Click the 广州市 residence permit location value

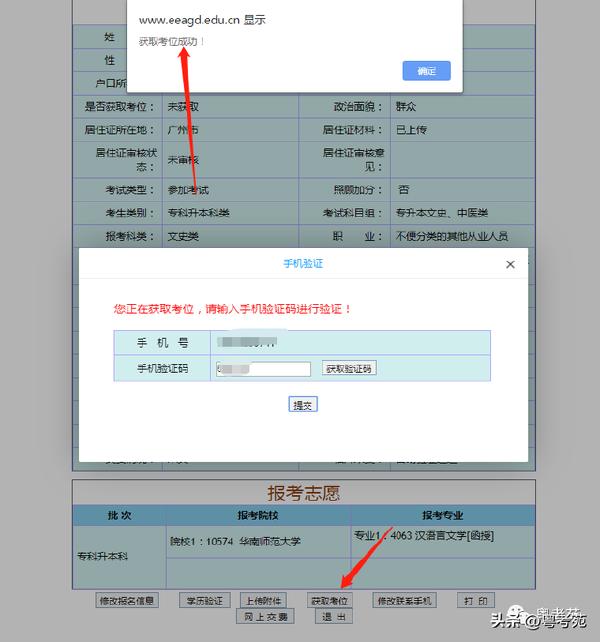point(183,130)
